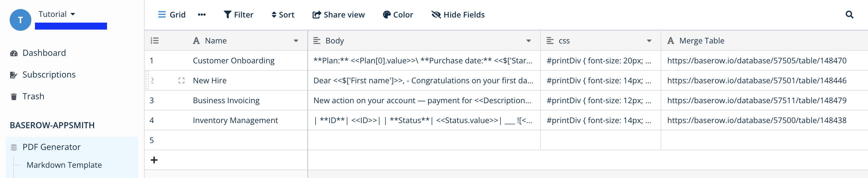Click the search magnifier icon
Image resolution: width=868 pixels, height=178 pixels.
[x=850, y=14]
